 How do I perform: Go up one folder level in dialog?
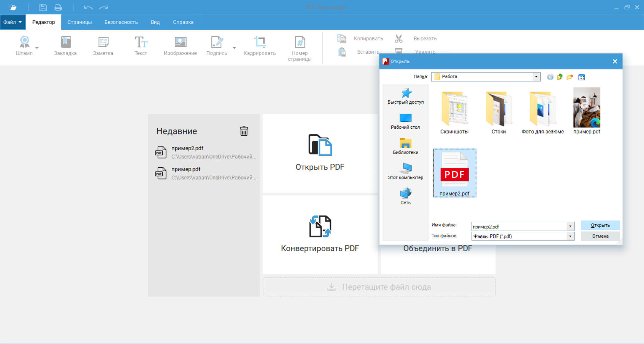(560, 77)
